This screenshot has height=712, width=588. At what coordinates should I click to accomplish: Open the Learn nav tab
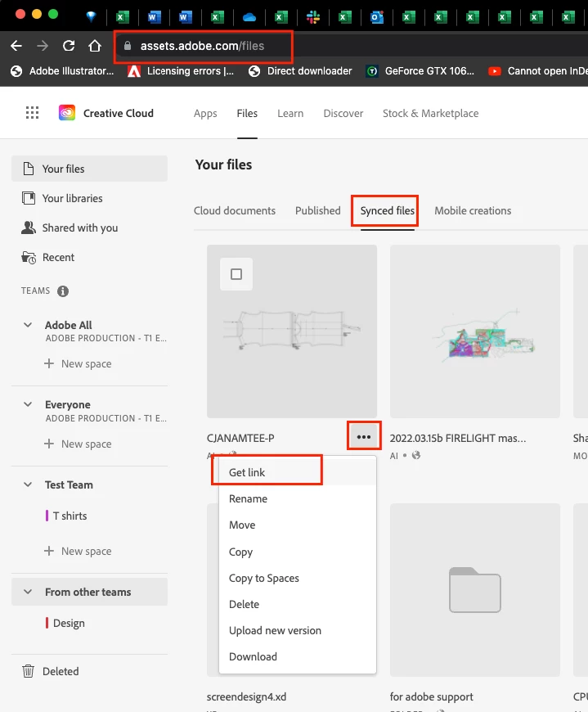point(290,113)
